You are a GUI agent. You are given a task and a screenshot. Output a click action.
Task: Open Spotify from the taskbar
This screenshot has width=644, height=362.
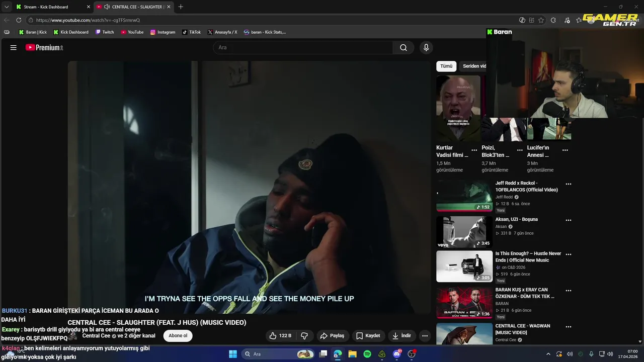367,354
